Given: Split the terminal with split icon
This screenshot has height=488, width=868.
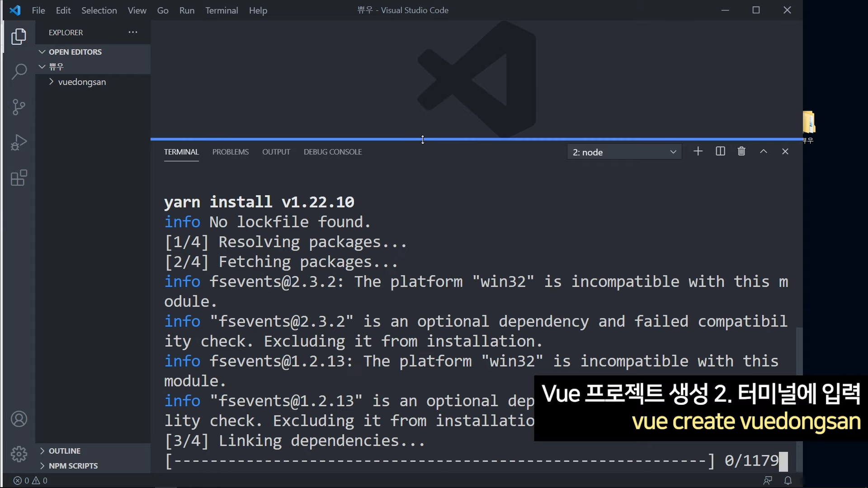Looking at the screenshot, I should click(x=720, y=151).
